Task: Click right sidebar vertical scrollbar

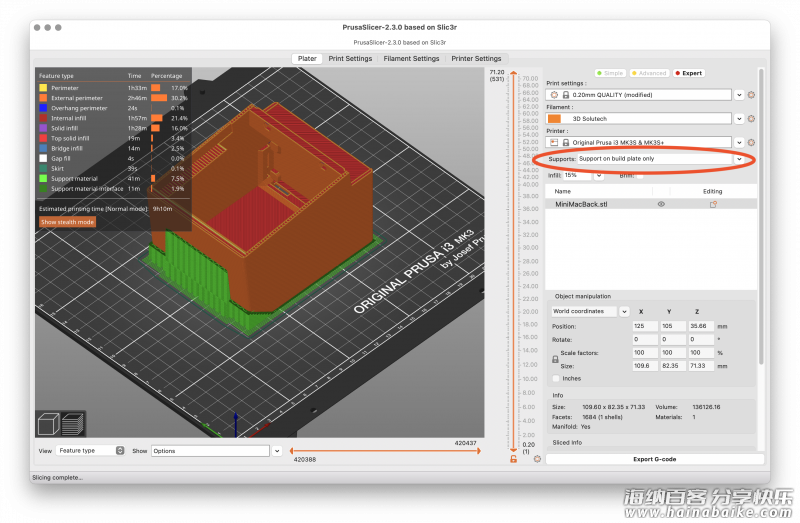Action: pos(761,216)
